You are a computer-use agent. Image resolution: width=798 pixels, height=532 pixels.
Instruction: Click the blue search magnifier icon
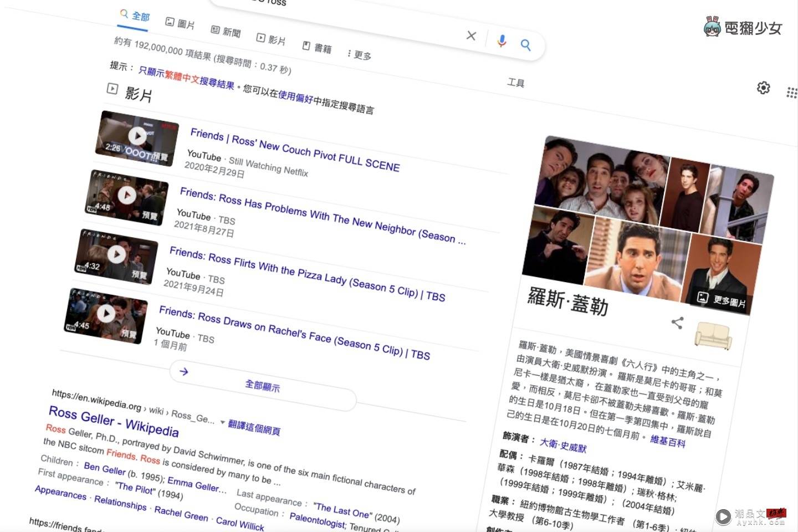tap(525, 45)
